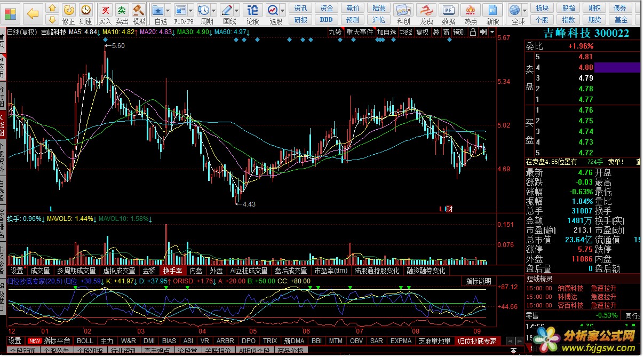The width and height of the screenshot is (644, 357).
Task: Click the sell level 4 price 4.80
Action: (586, 67)
